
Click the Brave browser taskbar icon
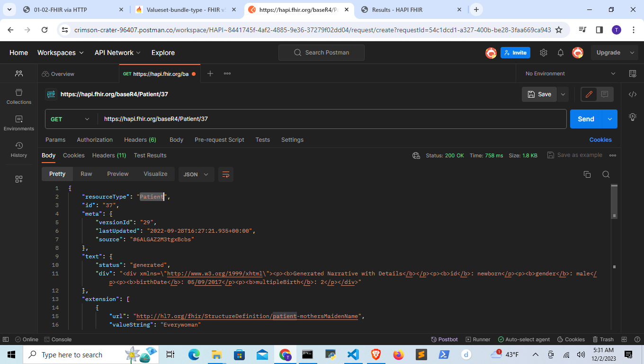(376, 355)
